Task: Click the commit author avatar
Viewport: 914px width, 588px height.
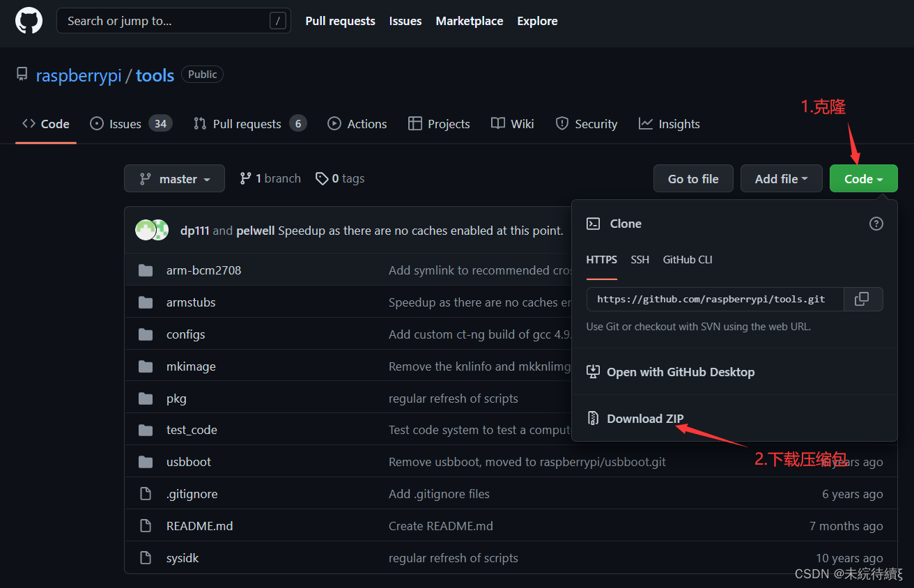Action: click(x=152, y=230)
